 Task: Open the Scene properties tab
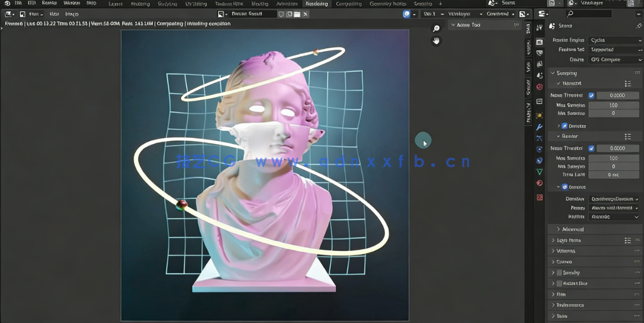point(539,75)
